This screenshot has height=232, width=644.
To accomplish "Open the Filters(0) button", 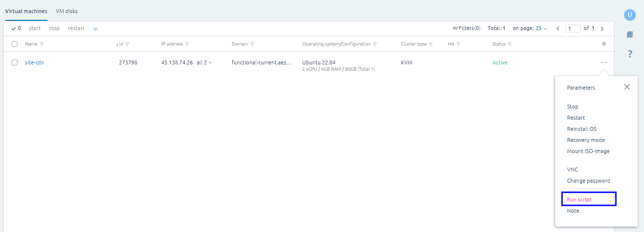I will pos(467,29).
